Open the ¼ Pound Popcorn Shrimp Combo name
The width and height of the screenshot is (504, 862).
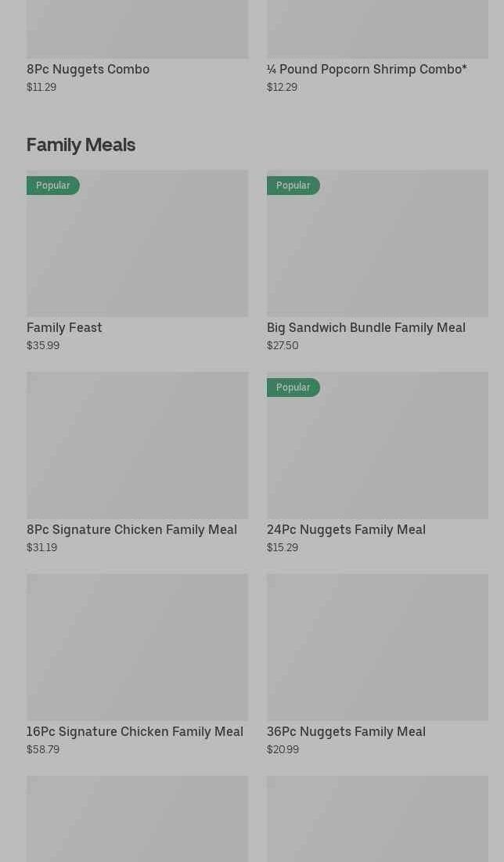click(x=366, y=69)
